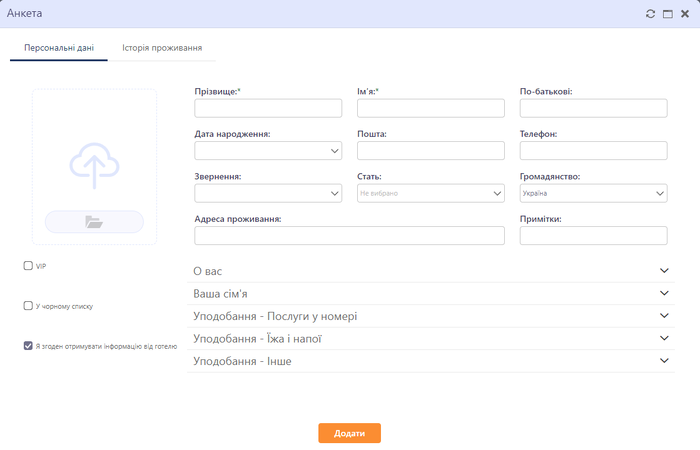Click the refresh icon in title bar
700x450 pixels.
click(x=651, y=14)
